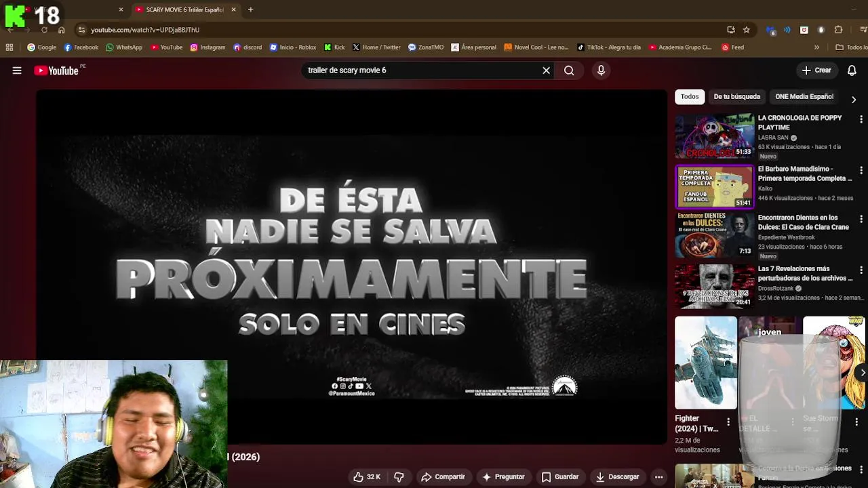Reload the page
The width and height of the screenshot is (868, 488).
click(x=44, y=30)
